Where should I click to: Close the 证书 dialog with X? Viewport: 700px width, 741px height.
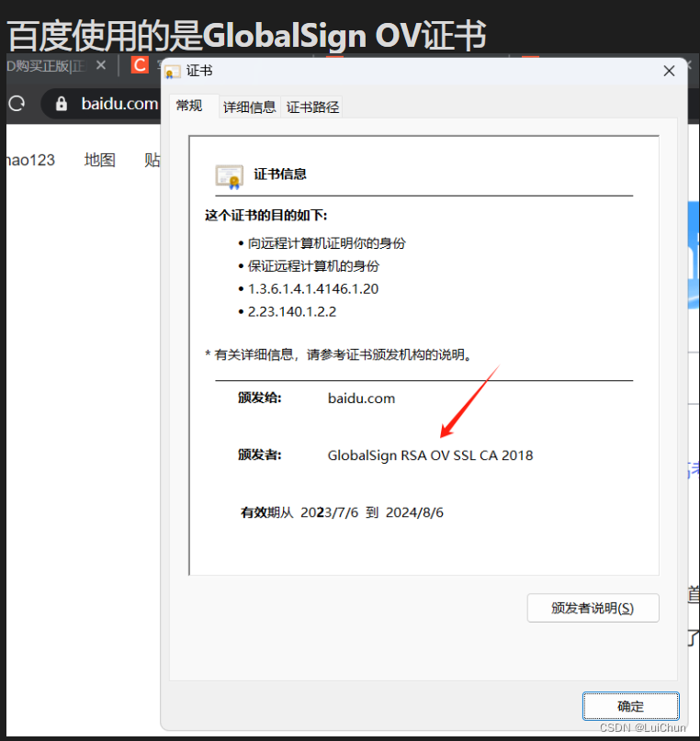point(669,71)
